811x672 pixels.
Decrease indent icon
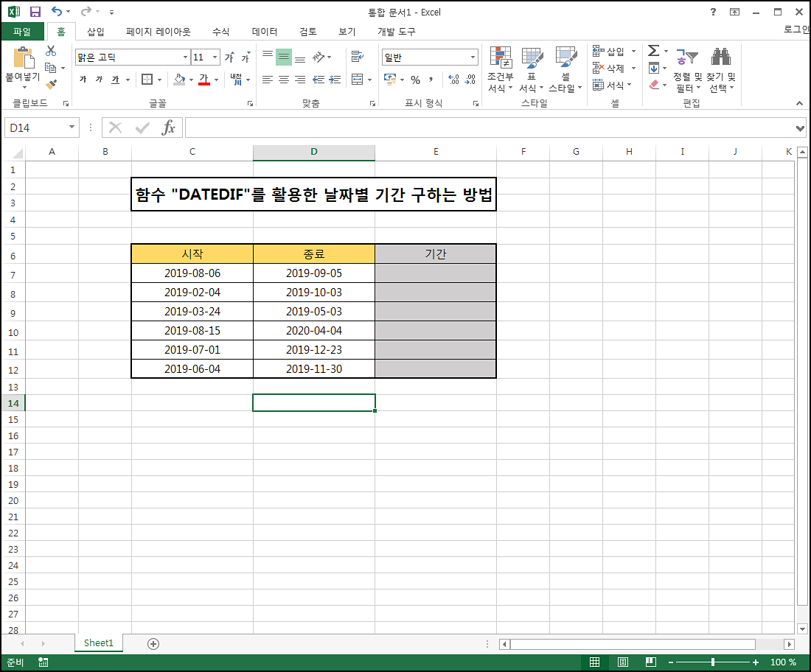[x=319, y=80]
